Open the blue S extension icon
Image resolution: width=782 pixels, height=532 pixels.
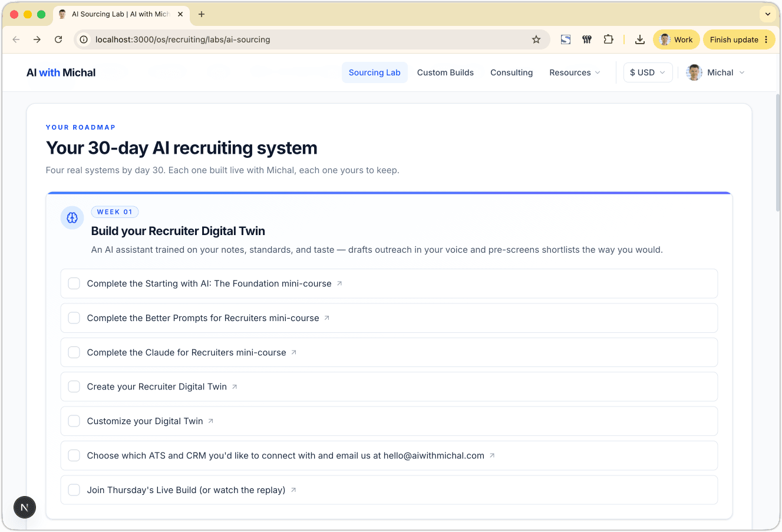pos(566,39)
